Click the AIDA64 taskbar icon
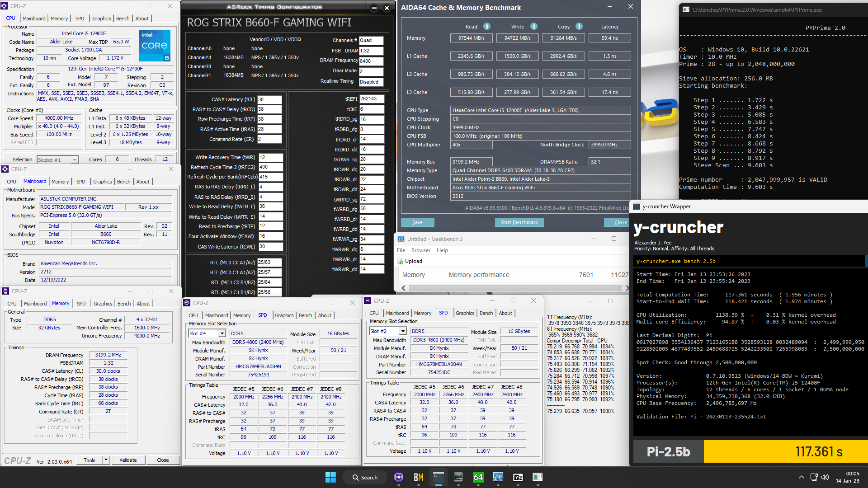The width and height of the screenshot is (868, 488). pos(478,477)
